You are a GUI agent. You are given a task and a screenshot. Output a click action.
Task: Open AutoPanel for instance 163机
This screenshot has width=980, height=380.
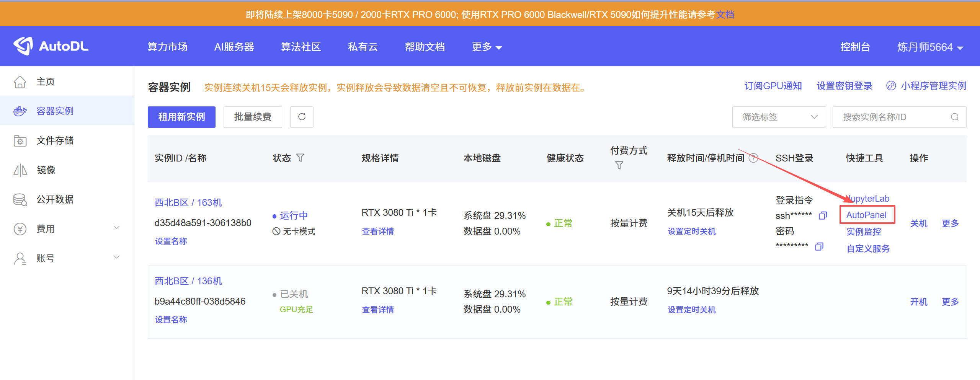[867, 215]
